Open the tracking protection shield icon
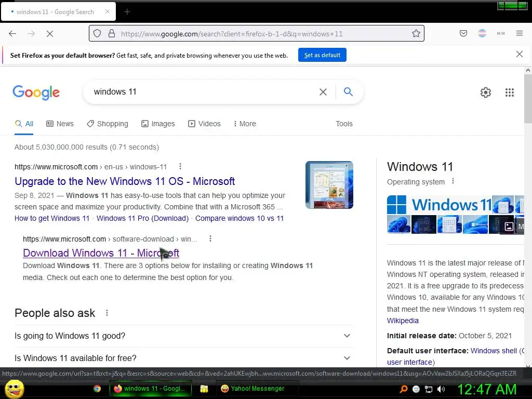Viewport: 532px width, 399px height. click(97, 34)
